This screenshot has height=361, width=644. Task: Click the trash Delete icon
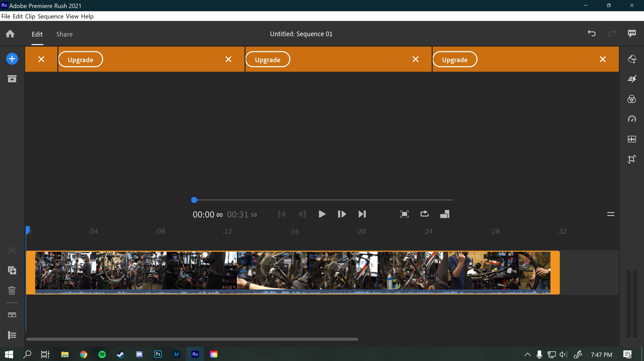click(12, 290)
